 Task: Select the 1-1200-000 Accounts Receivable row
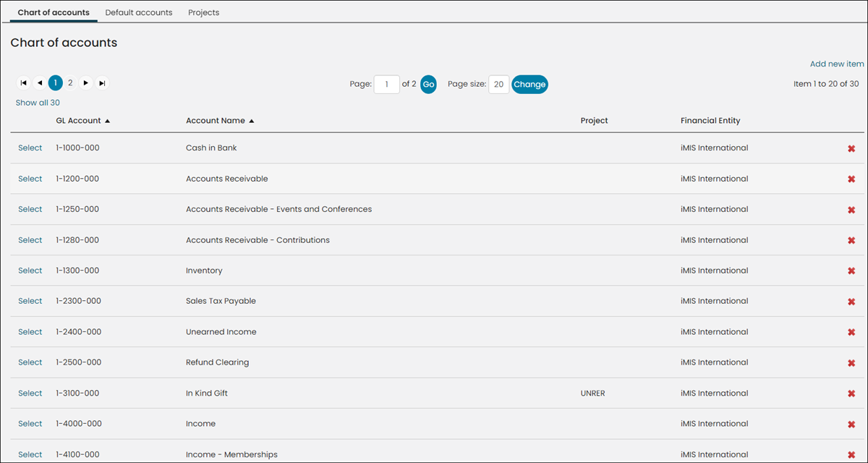pos(30,179)
